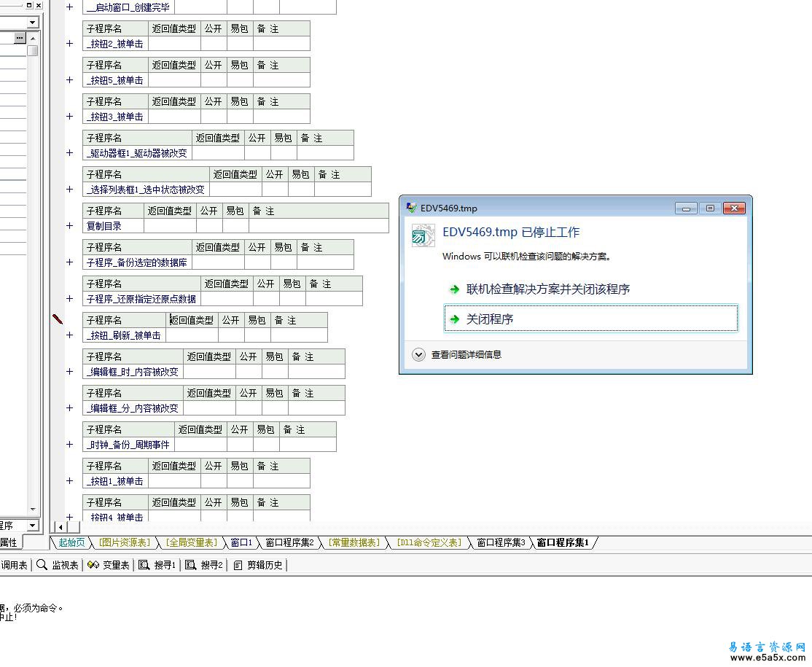Switch to the 窗口程序集2 tab
The height and width of the screenshot is (667, 812).
pos(290,542)
